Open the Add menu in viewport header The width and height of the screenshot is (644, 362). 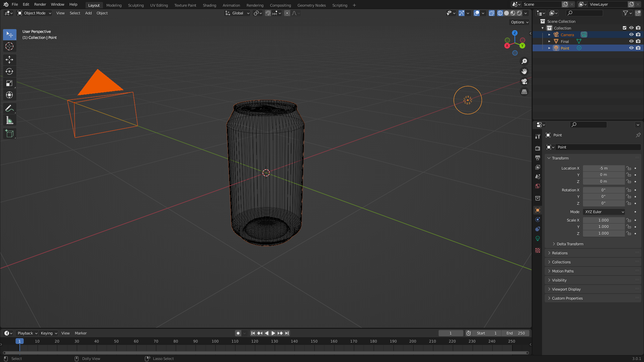(x=88, y=13)
